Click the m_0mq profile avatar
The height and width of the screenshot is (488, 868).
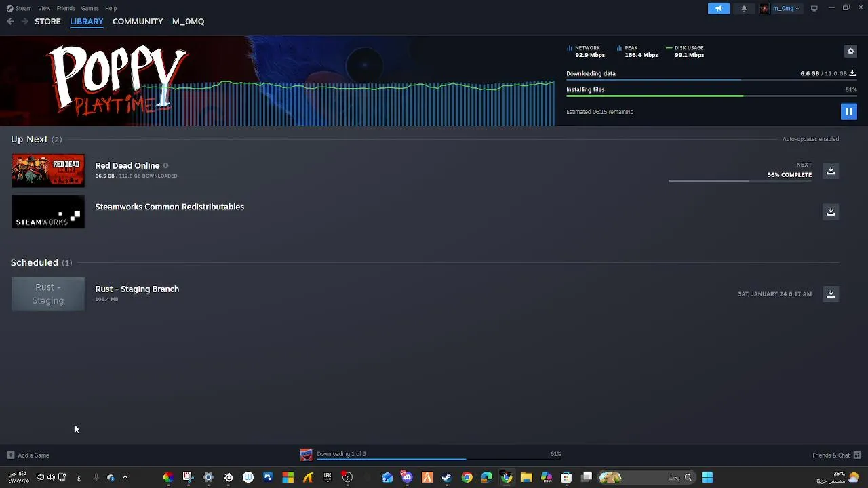[765, 8]
